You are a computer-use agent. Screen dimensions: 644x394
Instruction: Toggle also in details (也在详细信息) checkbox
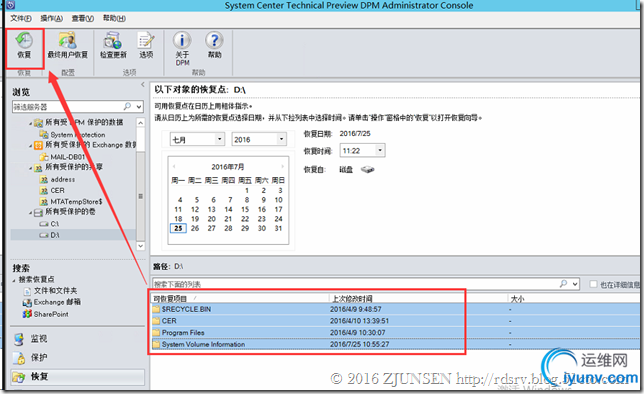(593, 284)
